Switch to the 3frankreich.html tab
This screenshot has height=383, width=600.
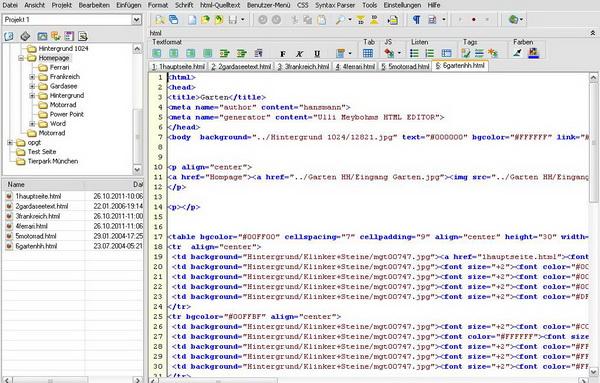(x=303, y=67)
